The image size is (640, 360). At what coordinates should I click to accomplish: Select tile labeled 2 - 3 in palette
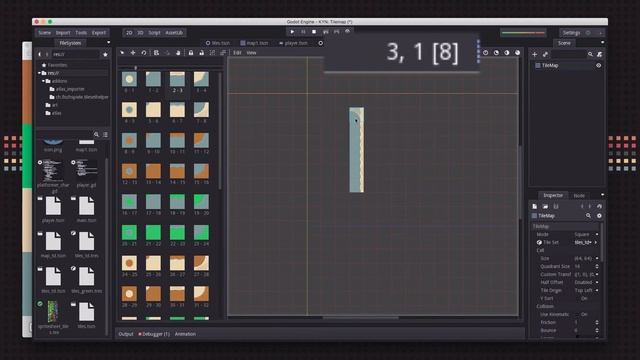click(x=177, y=82)
